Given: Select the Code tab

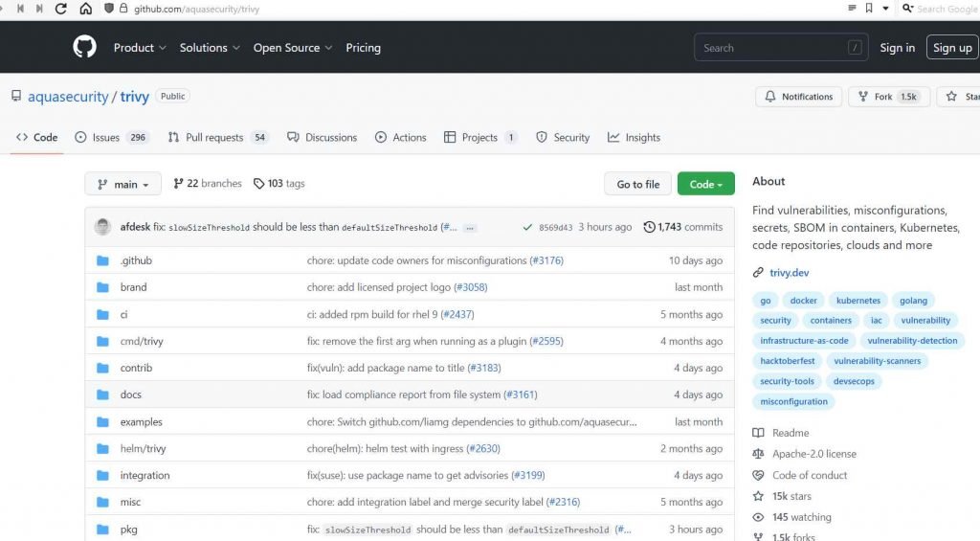Looking at the screenshot, I should pyautogui.click(x=37, y=138).
